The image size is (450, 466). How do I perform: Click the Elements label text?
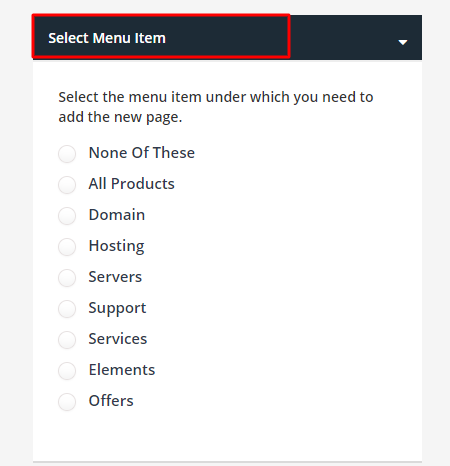tap(122, 370)
